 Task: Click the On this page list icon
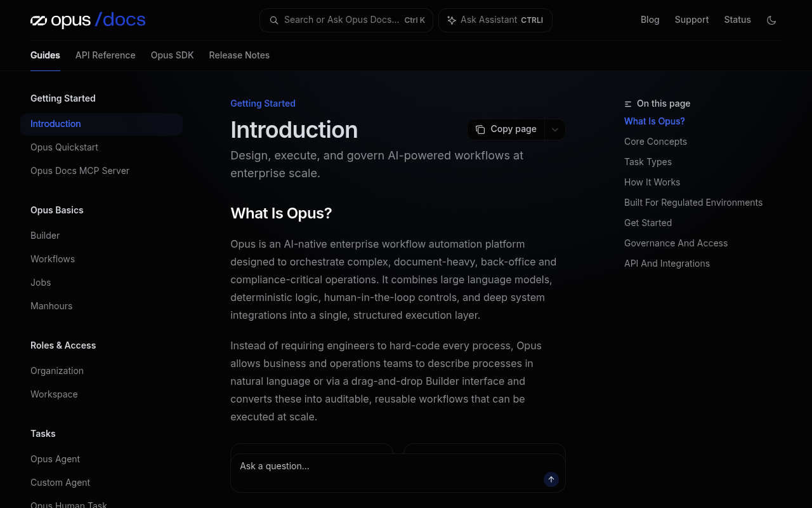[628, 104]
